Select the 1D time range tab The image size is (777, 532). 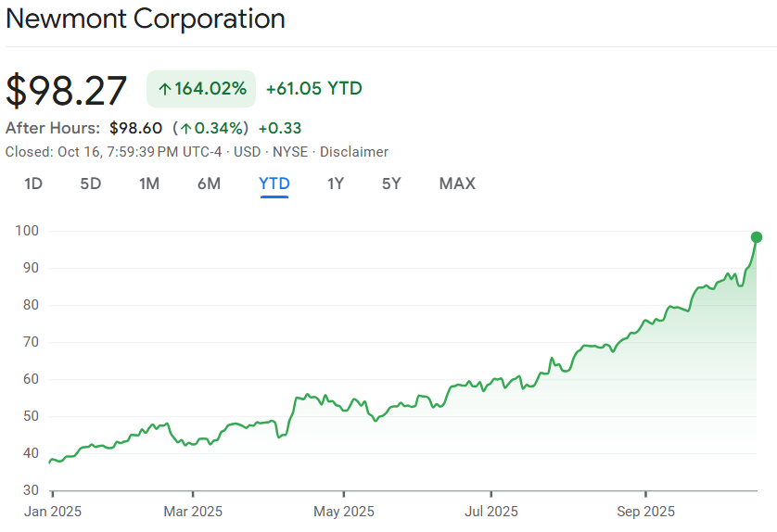click(33, 184)
